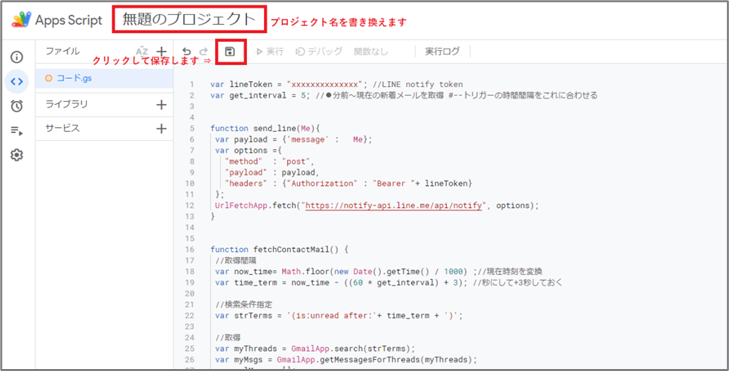This screenshot has height=371, width=729.
Task: Add a new file with plus icon
Action: [x=161, y=51]
